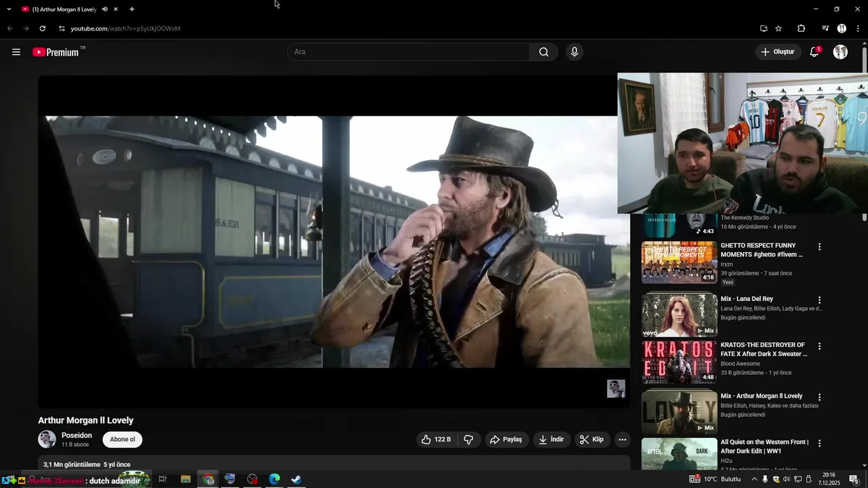Open the tab search dropdown arrow

(9, 9)
